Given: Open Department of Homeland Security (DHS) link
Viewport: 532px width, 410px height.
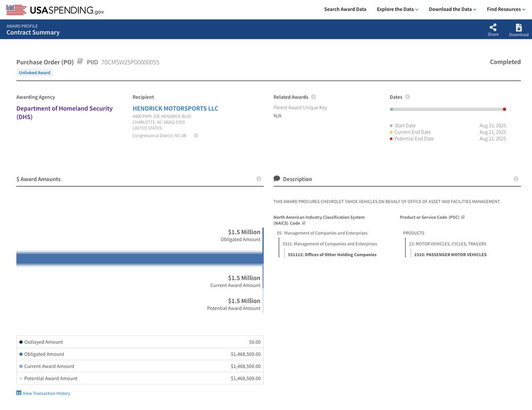Looking at the screenshot, I should click(x=64, y=112).
